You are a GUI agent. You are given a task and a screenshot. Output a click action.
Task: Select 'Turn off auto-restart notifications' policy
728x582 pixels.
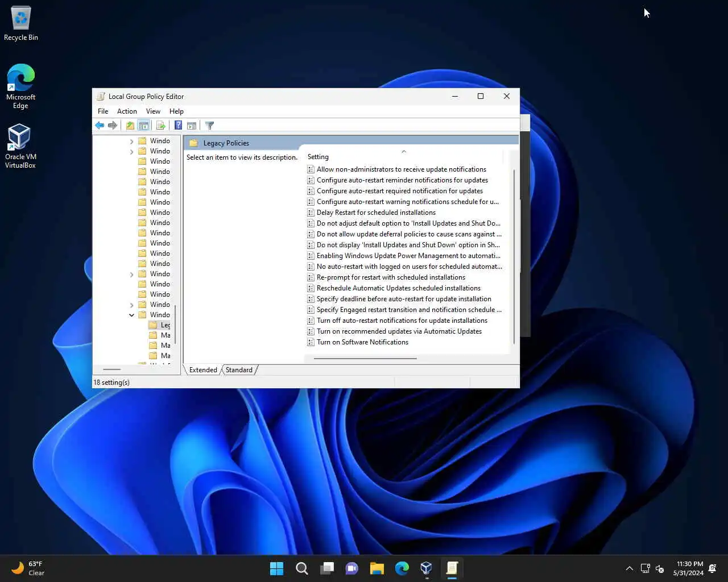pyautogui.click(x=397, y=321)
